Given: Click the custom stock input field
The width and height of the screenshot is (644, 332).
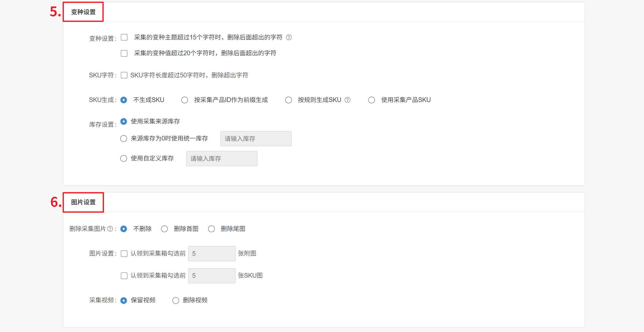Looking at the screenshot, I should (221, 159).
